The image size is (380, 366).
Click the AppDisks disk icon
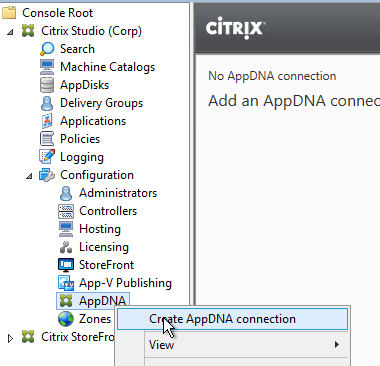click(x=47, y=85)
